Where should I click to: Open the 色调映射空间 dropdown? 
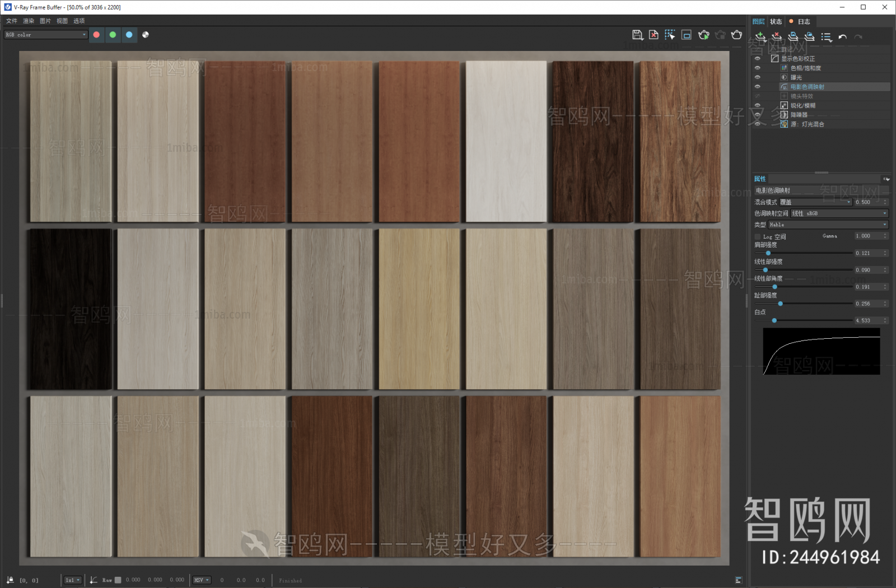(839, 213)
